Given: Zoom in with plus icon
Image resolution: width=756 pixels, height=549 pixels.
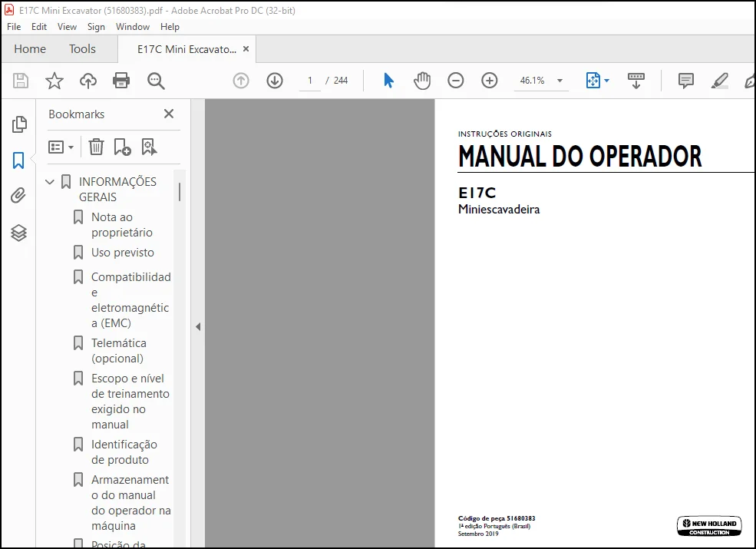Looking at the screenshot, I should 490,81.
